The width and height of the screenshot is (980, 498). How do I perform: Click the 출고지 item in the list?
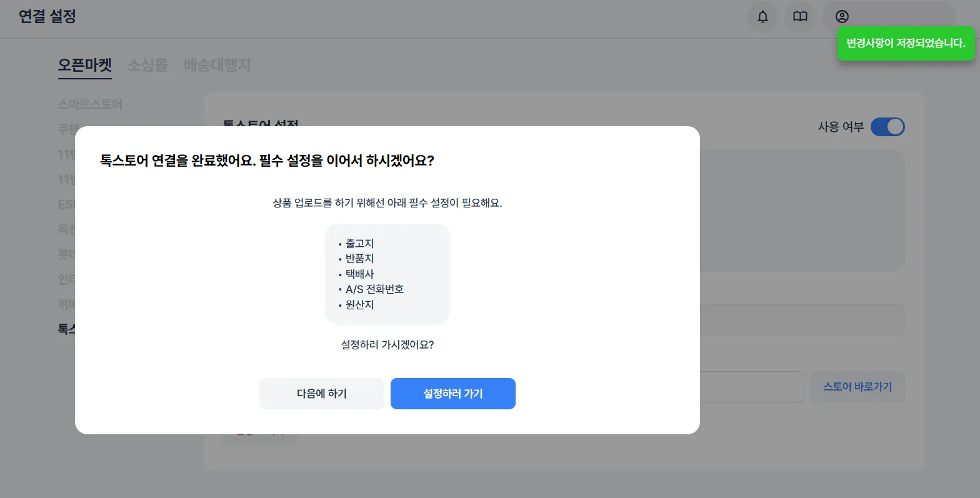359,244
